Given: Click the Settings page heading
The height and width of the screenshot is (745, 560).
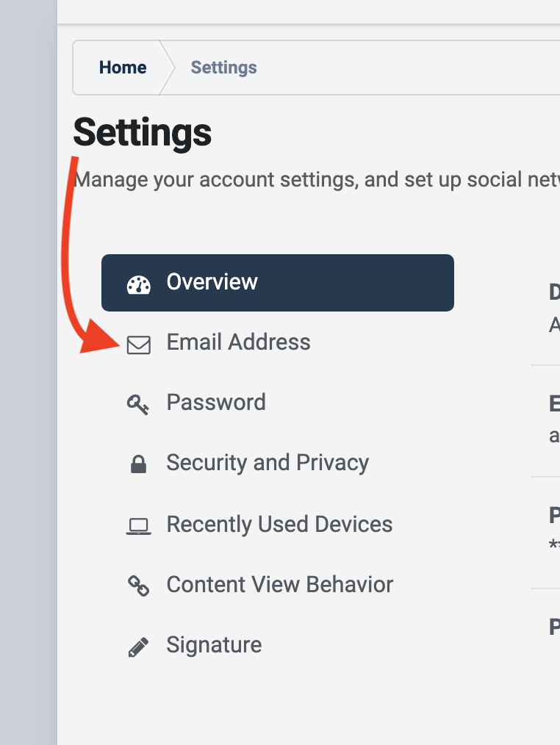Looking at the screenshot, I should tap(141, 133).
